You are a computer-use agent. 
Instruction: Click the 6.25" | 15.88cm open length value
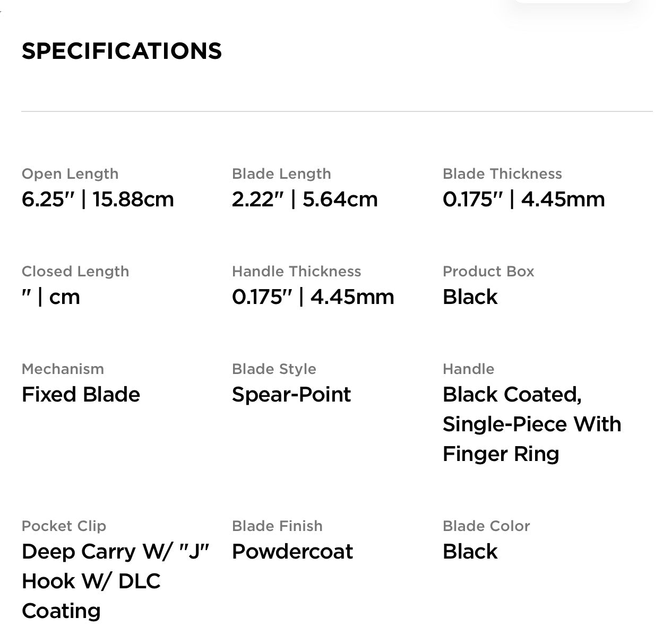(x=98, y=199)
